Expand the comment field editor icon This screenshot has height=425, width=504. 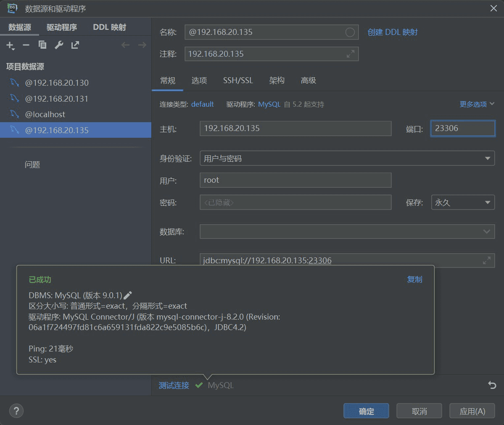(350, 54)
